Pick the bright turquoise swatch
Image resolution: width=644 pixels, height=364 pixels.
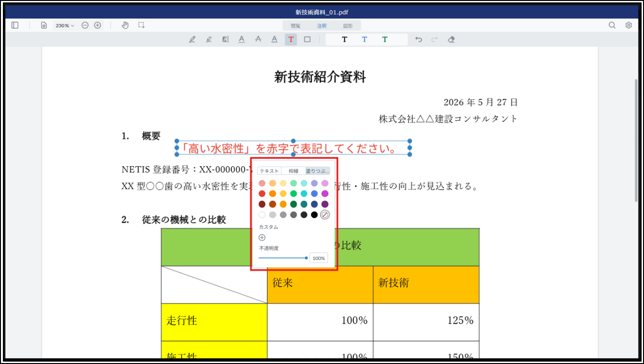pos(304,194)
